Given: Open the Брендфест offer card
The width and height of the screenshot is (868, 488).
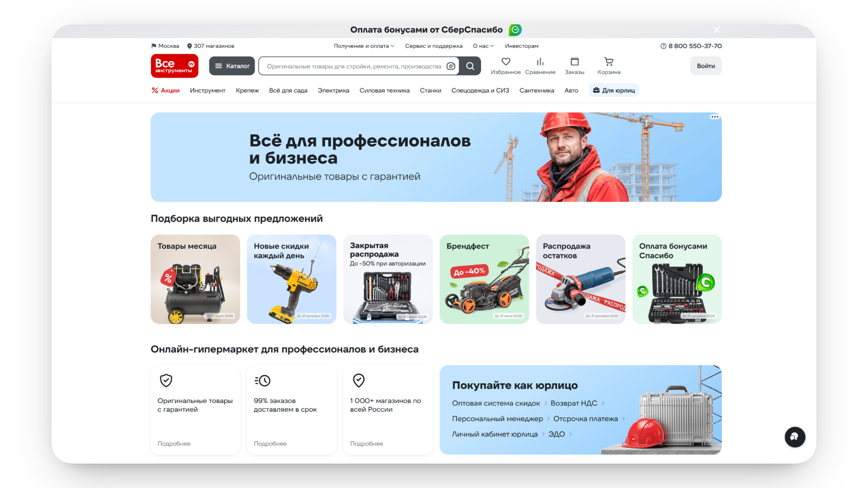Looking at the screenshot, I should pyautogui.click(x=484, y=279).
